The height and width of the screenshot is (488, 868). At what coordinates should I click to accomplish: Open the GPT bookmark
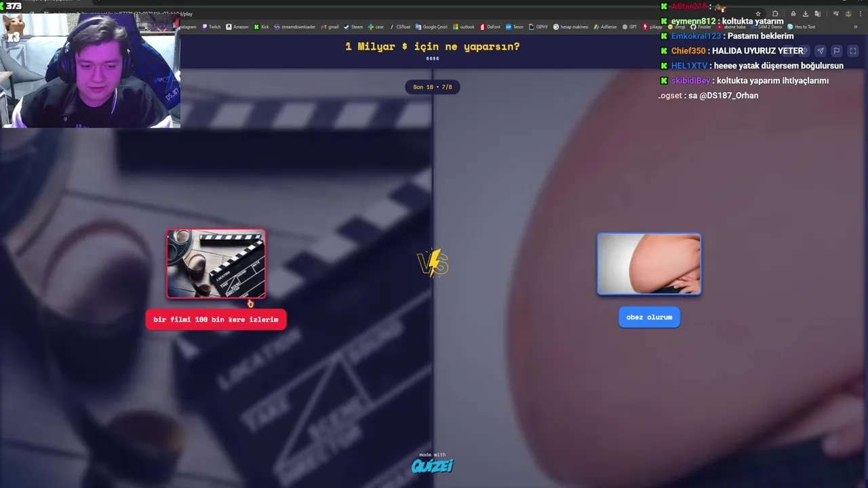point(629,27)
